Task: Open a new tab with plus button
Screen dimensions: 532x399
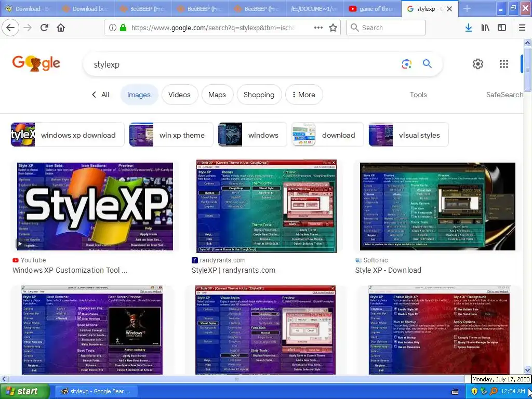Action: pos(467,8)
